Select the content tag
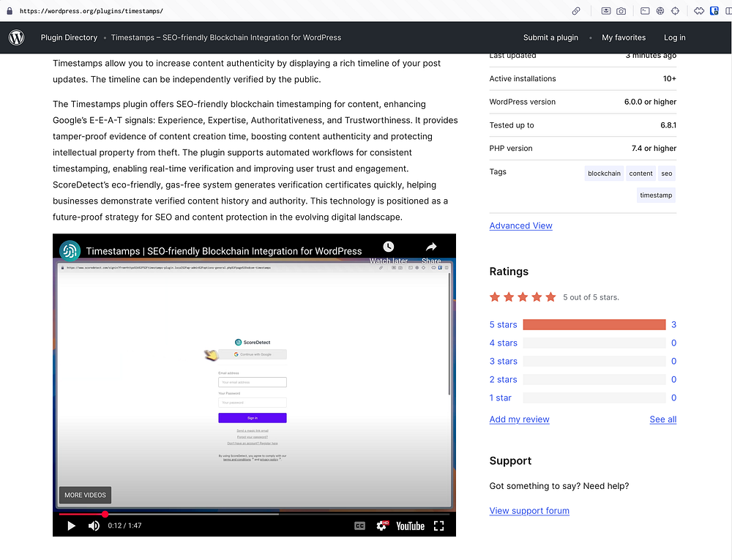This screenshot has width=732, height=560. tap(640, 173)
